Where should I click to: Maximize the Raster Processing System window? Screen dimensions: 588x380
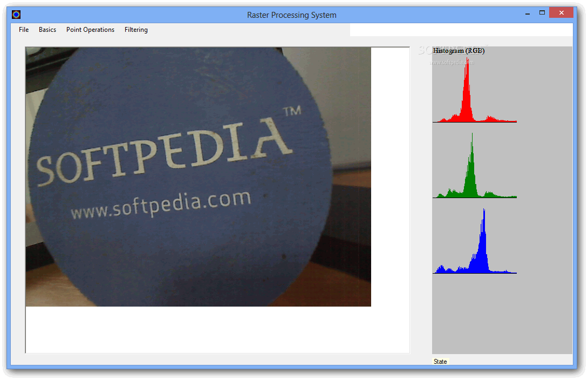click(x=542, y=13)
